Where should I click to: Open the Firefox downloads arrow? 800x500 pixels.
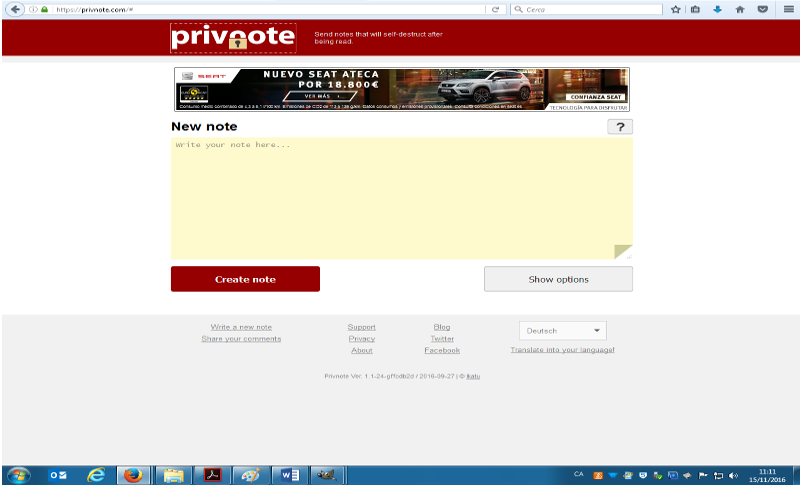pos(717,9)
